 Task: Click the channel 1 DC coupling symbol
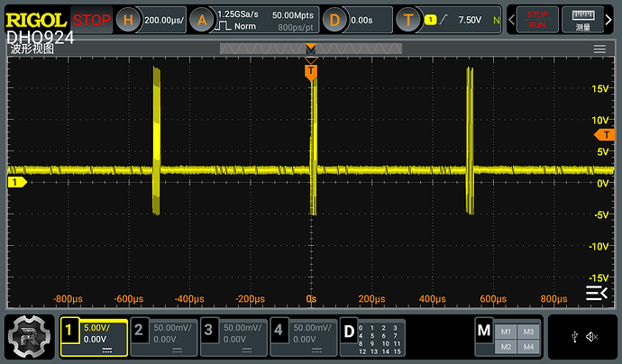click(107, 350)
